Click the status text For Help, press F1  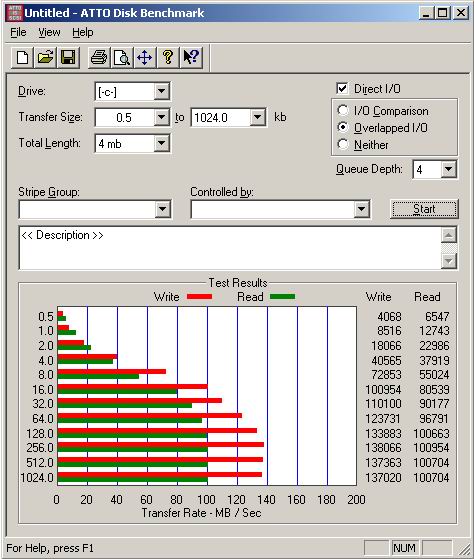(50, 548)
